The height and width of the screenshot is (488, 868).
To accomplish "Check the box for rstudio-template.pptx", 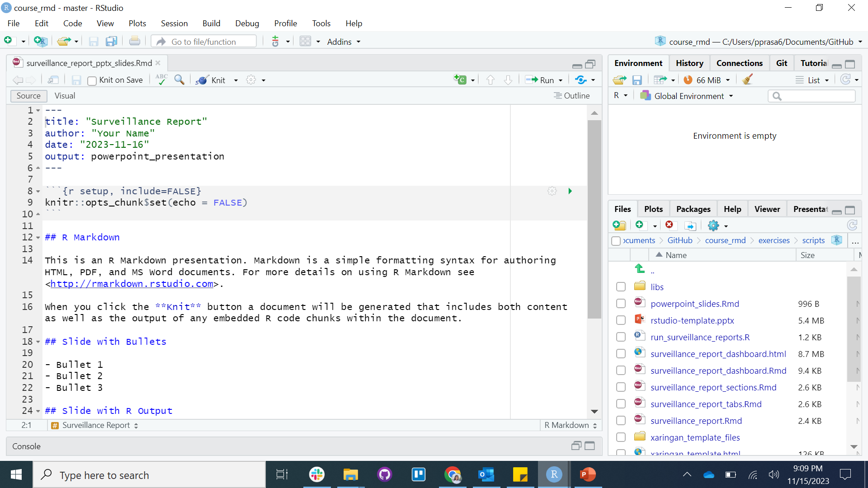I will [x=621, y=320].
